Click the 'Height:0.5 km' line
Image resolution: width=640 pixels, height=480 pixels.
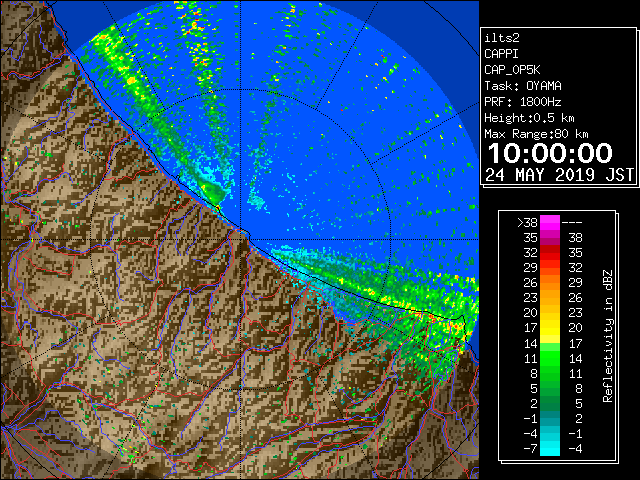[x=529, y=118]
